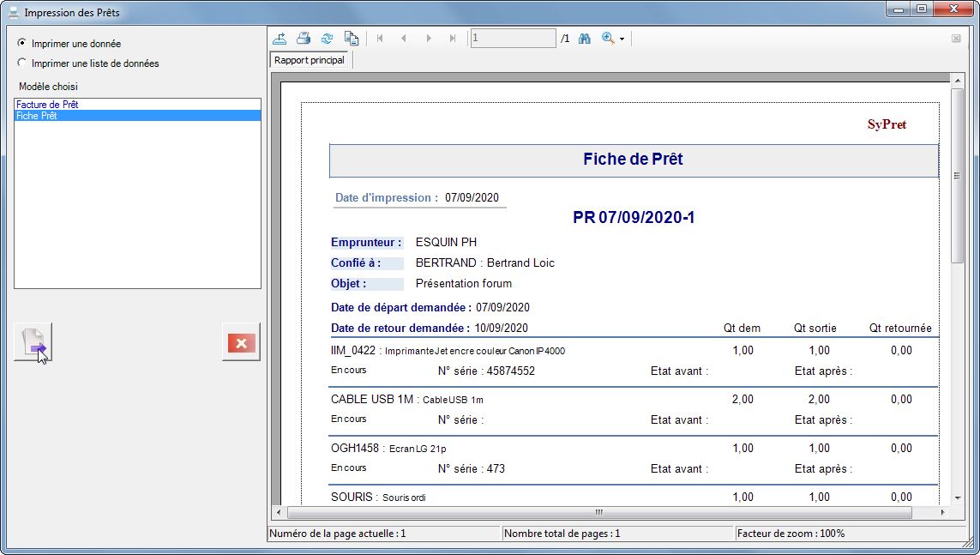This screenshot has height=555, width=980.
Task: Click borrower name ESQUIN PH
Action: click(446, 243)
